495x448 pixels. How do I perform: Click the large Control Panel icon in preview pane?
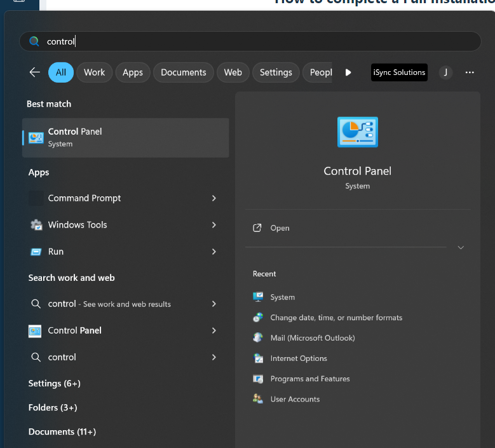point(357,132)
